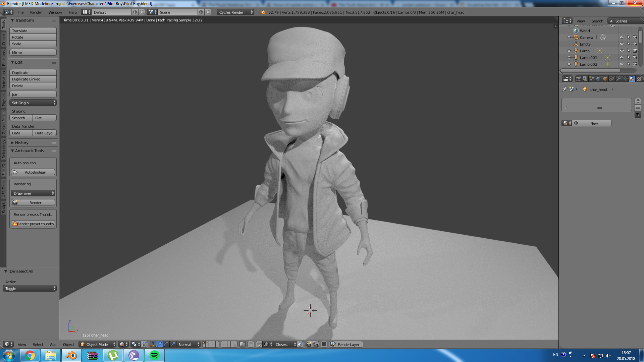Expand the History panel
The height and width of the screenshot is (362, 644).
pos(21,143)
